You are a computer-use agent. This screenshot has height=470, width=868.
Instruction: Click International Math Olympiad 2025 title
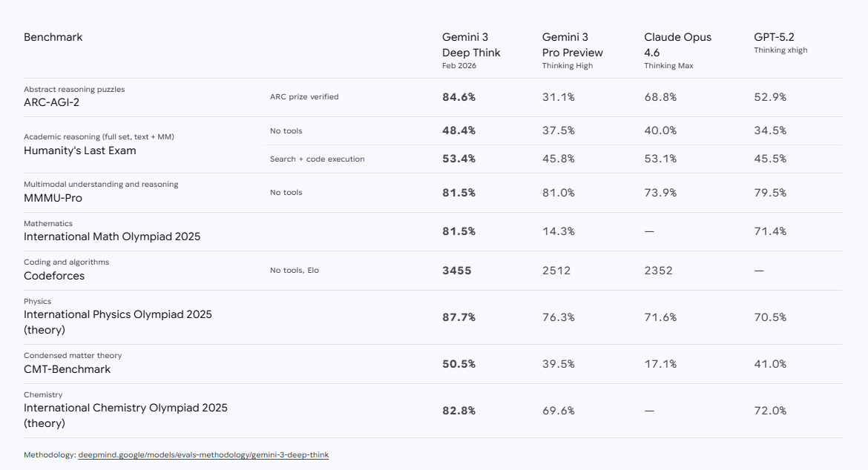pos(112,236)
